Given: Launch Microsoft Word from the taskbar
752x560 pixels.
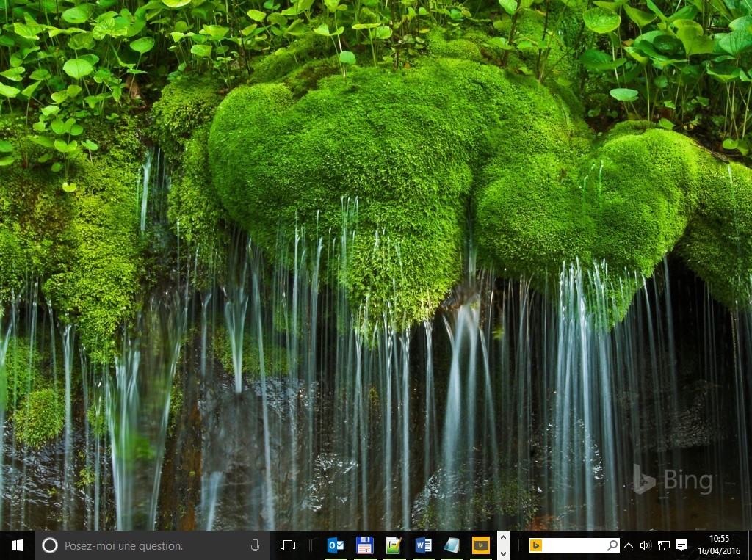Looking at the screenshot, I should click(423, 545).
